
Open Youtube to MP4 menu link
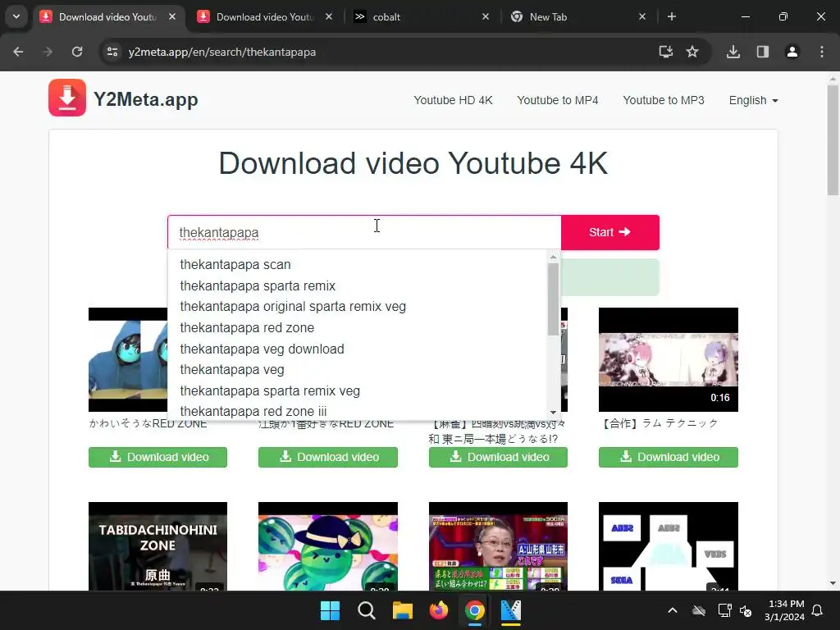(557, 100)
